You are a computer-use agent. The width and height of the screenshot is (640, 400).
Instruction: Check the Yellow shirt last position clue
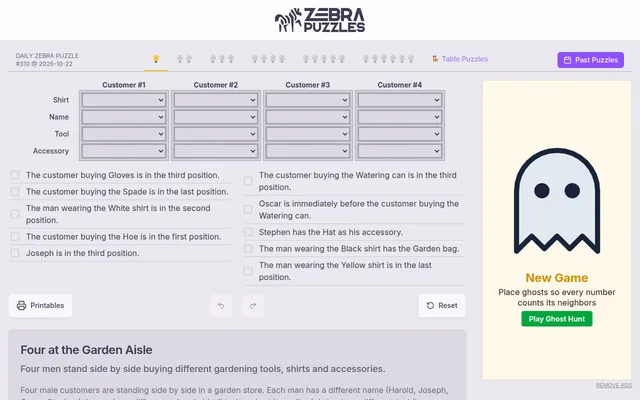(248, 271)
